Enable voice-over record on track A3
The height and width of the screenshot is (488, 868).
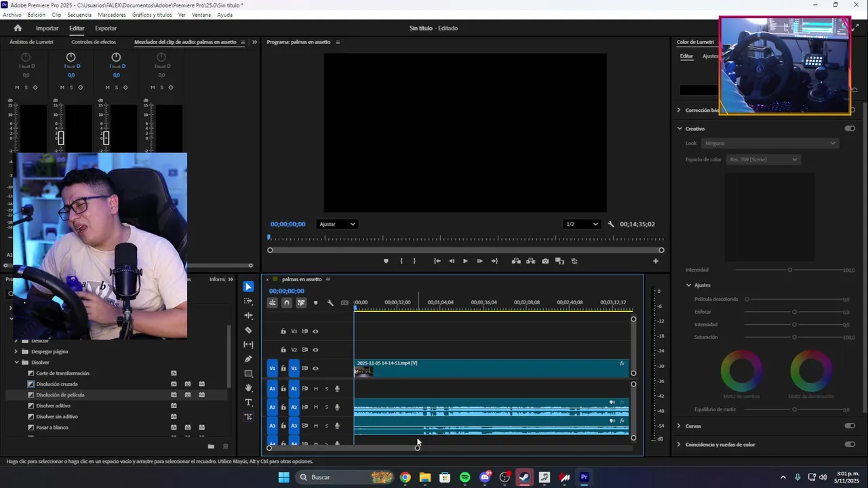coord(337,426)
